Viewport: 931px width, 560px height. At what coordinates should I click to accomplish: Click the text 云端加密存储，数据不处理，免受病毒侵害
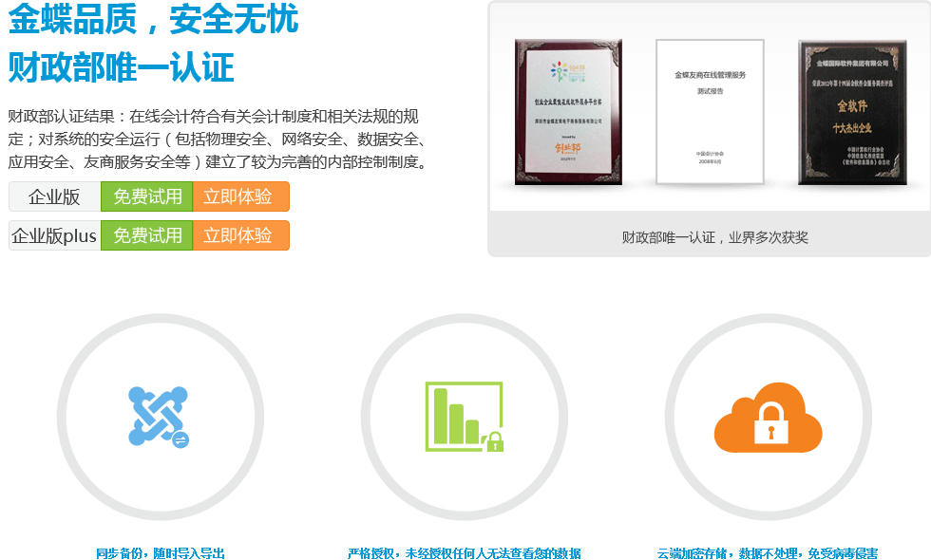768,553
